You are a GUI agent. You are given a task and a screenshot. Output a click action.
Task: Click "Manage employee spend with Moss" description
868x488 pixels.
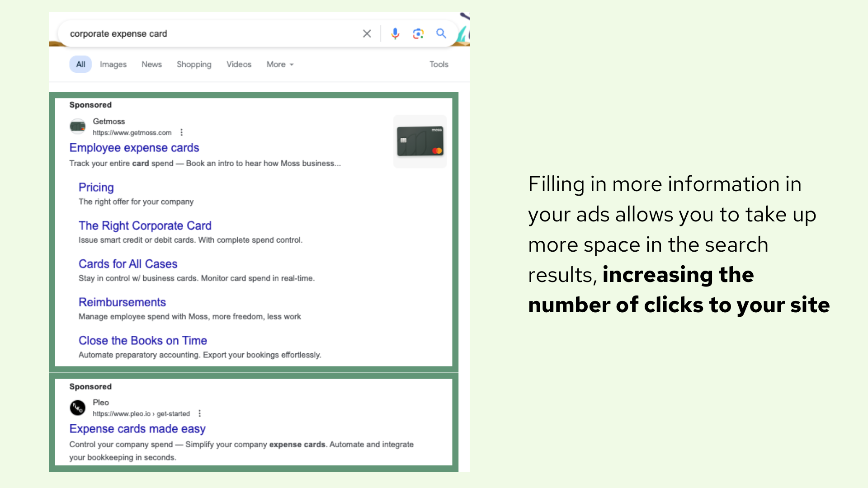190,317
